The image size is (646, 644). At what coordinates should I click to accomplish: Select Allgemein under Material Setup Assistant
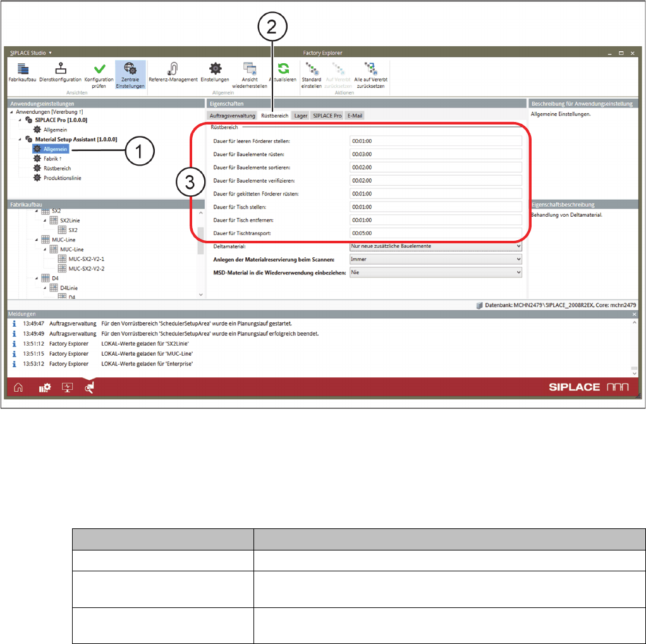(x=55, y=149)
